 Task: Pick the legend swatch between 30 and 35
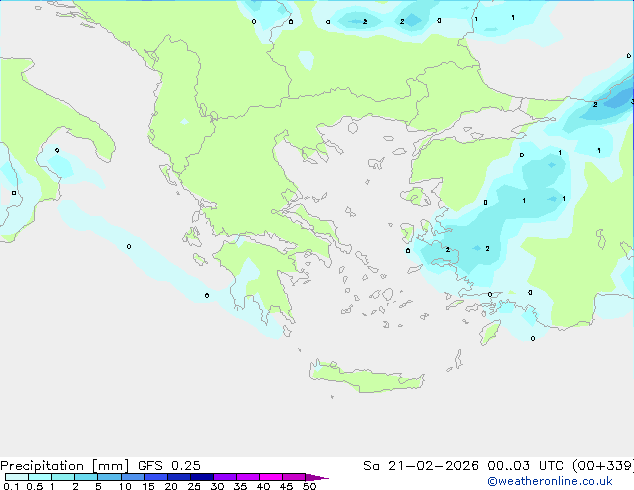click(x=225, y=477)
